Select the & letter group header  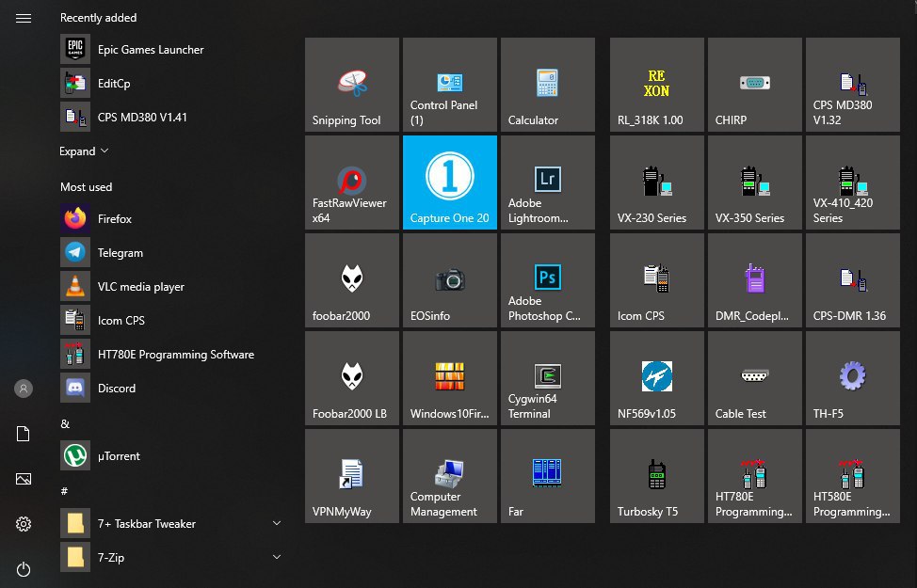[x=65, y=423]
